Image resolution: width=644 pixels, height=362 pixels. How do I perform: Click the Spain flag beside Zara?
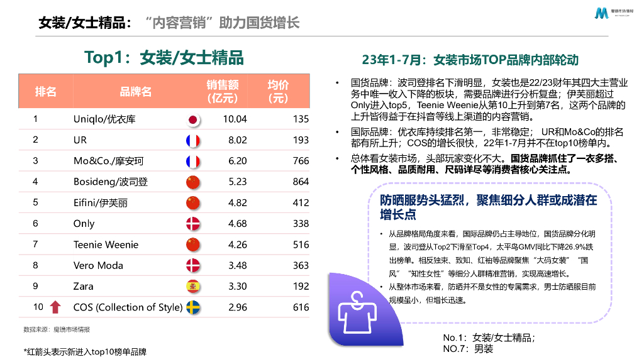tap(192, 287)
